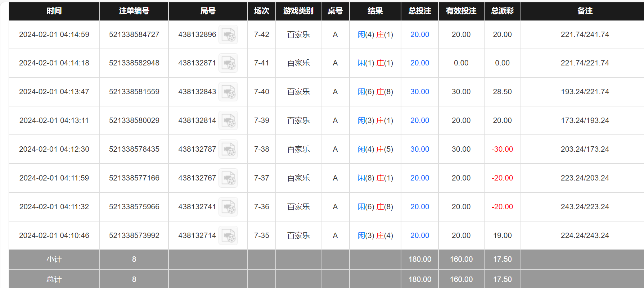Click the 时间 column header

pos(54,11)
